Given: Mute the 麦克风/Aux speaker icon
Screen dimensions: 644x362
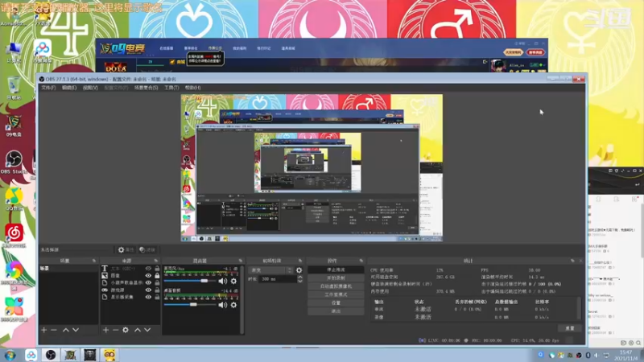Looking at the screenshot, I should pos(223,281).
